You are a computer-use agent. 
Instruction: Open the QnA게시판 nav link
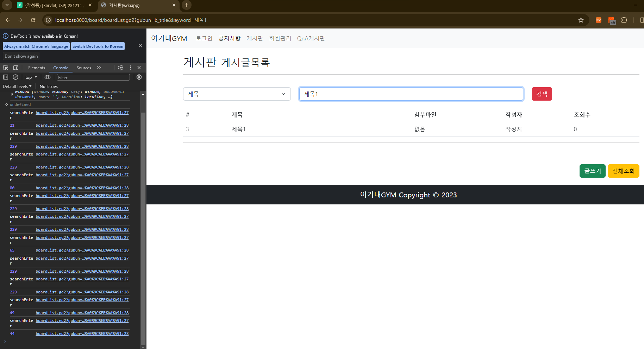pos(311,38)
